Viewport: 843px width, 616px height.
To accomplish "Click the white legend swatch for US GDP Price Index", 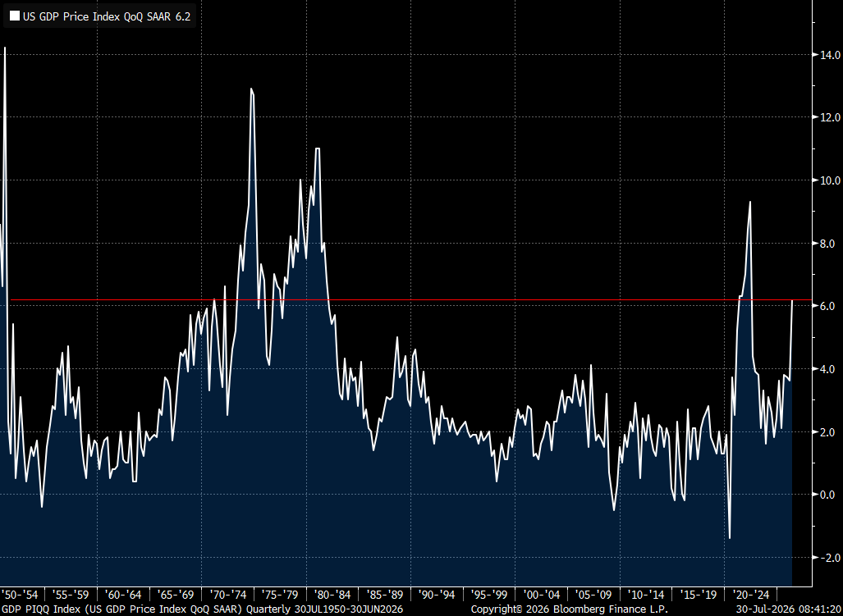I will (15, 16).
